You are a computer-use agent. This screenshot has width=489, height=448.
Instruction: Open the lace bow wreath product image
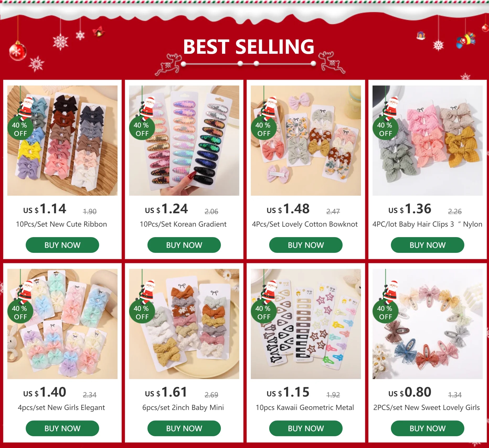pyautogui.click(x=428, y=324)
